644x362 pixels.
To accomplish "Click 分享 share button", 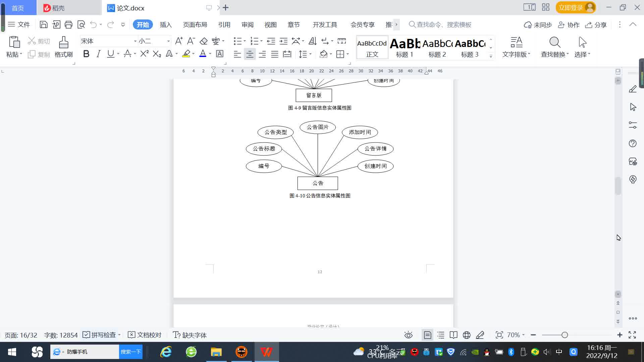I will (596, 25).
